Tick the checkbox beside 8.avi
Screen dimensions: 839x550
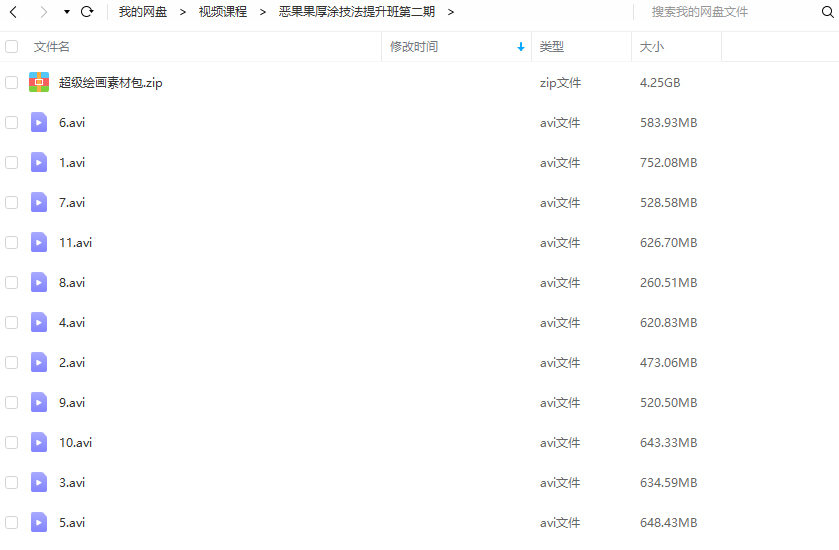(x=12, y=283)
